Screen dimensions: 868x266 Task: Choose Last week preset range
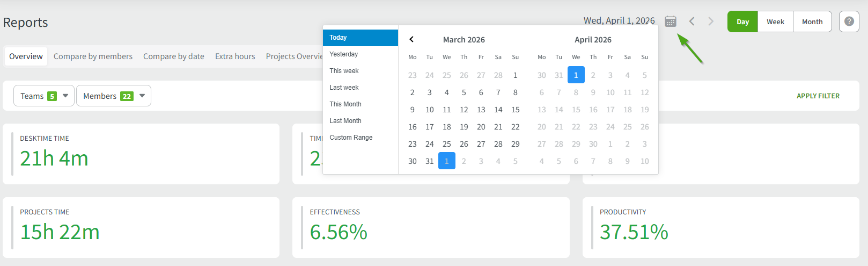344,88
